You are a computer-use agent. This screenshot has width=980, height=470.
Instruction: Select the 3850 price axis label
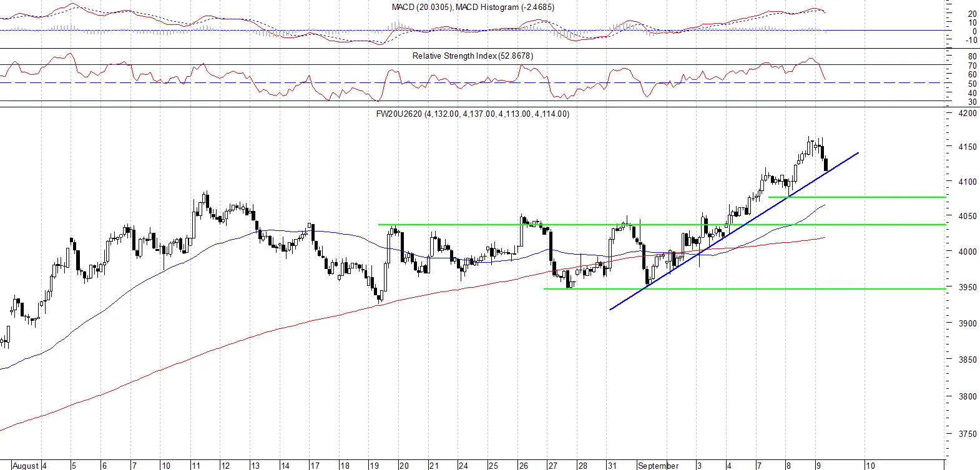tap(968, 360)
